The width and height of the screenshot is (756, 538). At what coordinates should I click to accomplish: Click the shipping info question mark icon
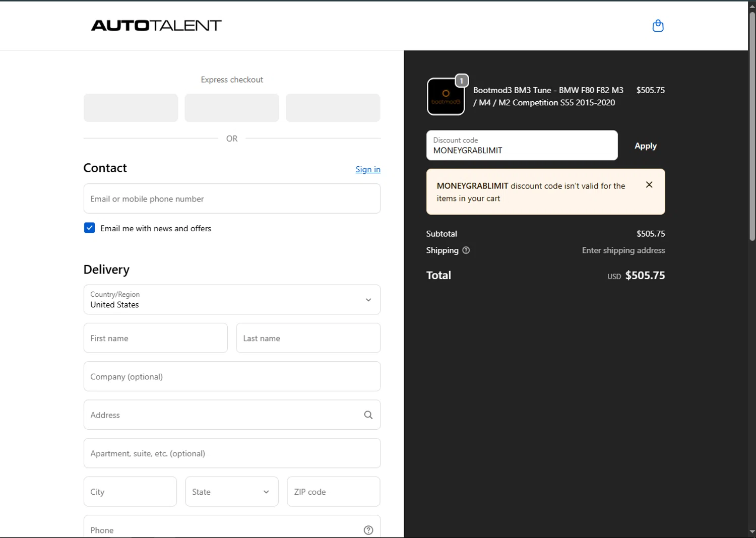[466, 250]
